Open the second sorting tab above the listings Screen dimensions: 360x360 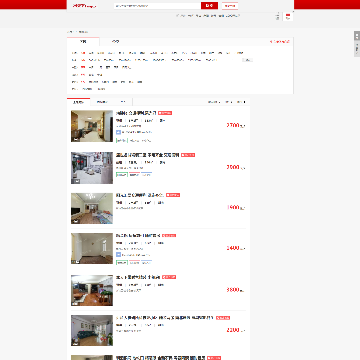click(102, 102)
